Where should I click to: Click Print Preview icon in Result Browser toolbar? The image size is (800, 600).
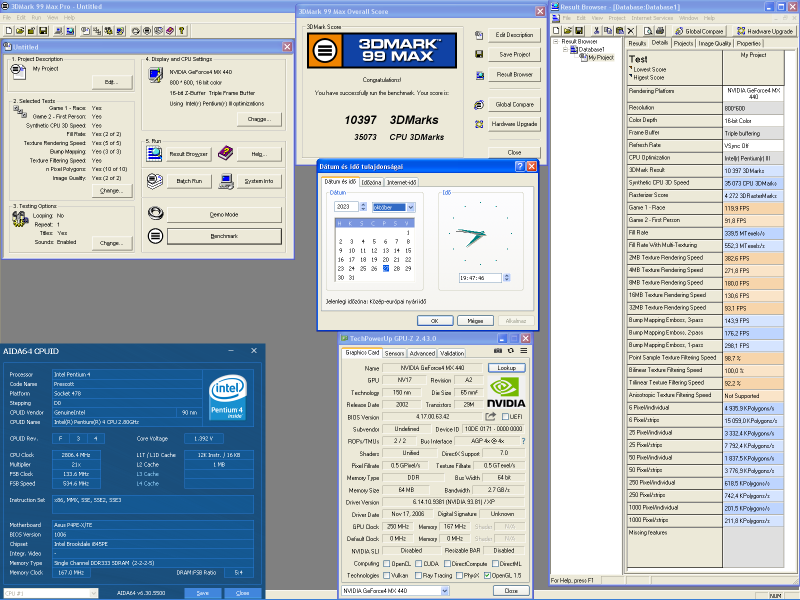(x=648, y=31)
